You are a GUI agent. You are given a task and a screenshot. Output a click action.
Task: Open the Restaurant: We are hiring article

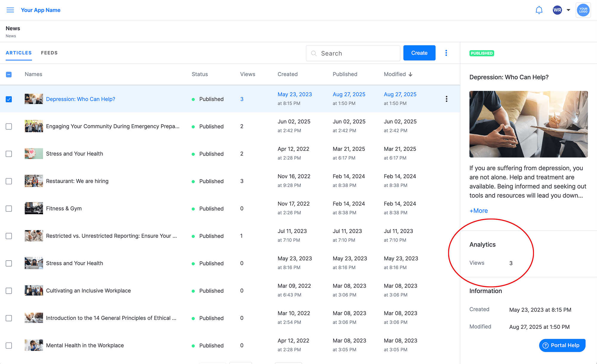[77, 181]
